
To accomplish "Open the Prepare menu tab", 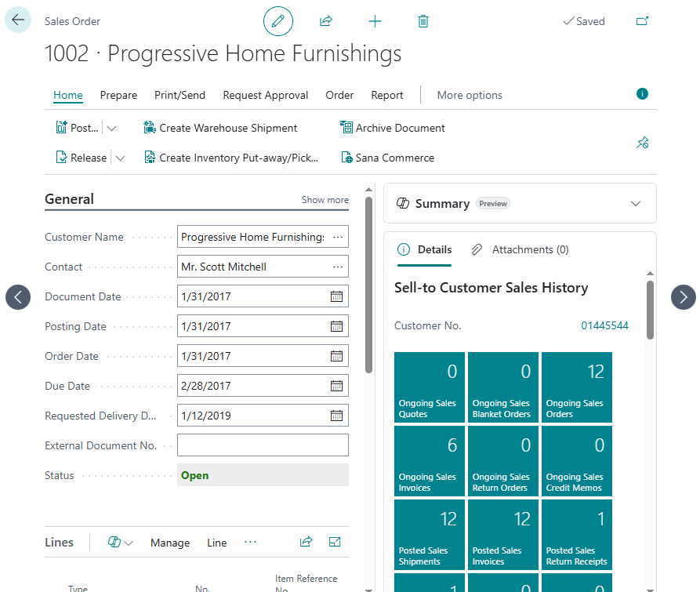I will click(x=118, y=95).
